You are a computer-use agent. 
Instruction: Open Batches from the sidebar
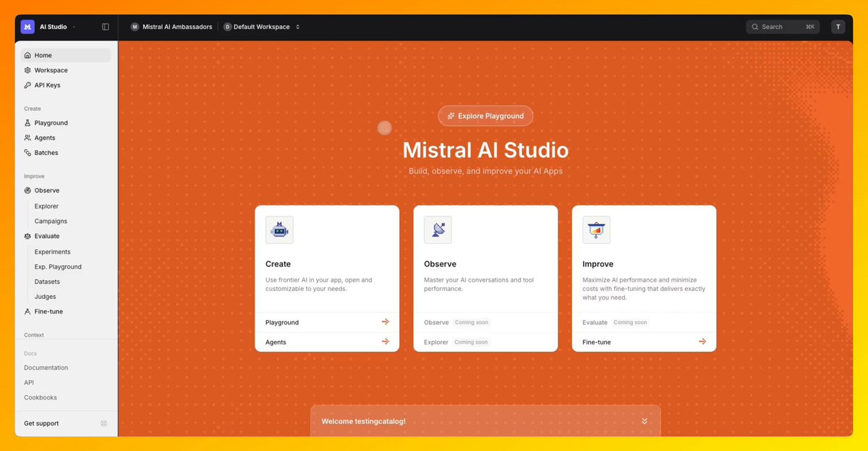[x=66, y=153]
